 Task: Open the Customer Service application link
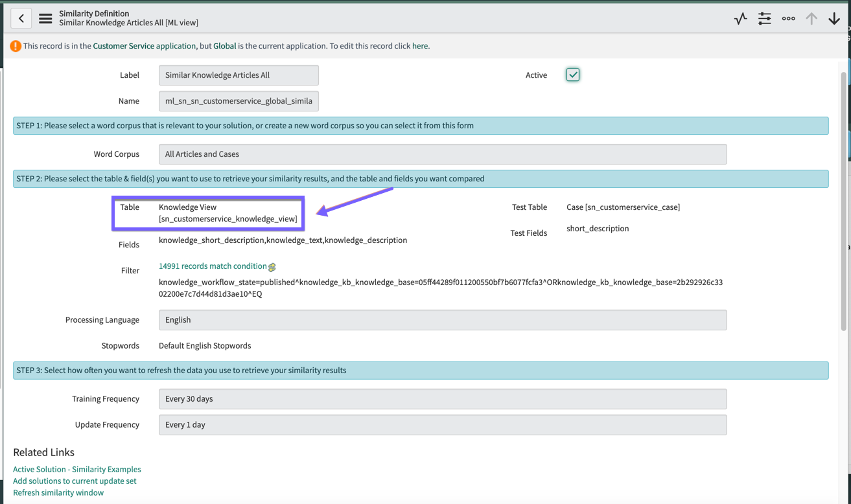tap(144, 46)
